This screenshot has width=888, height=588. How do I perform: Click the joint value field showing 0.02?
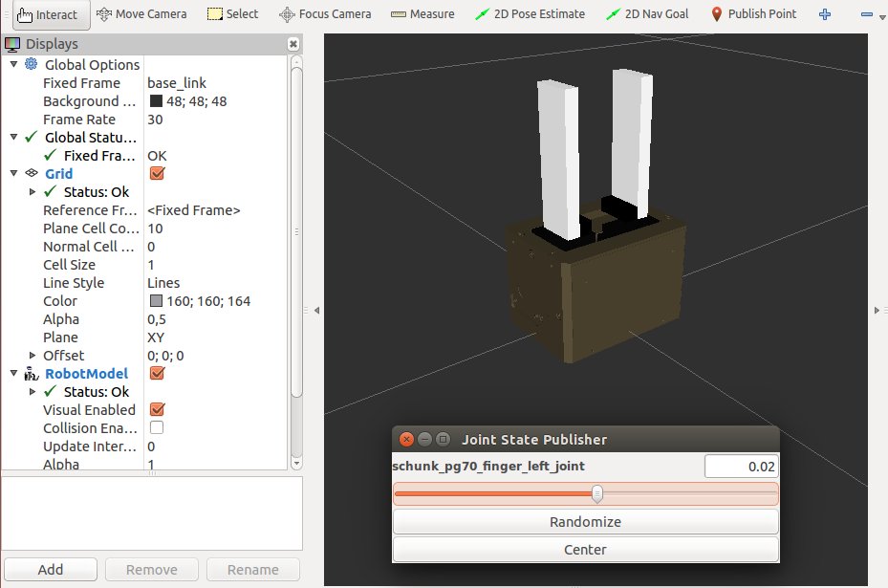[741, 467]
